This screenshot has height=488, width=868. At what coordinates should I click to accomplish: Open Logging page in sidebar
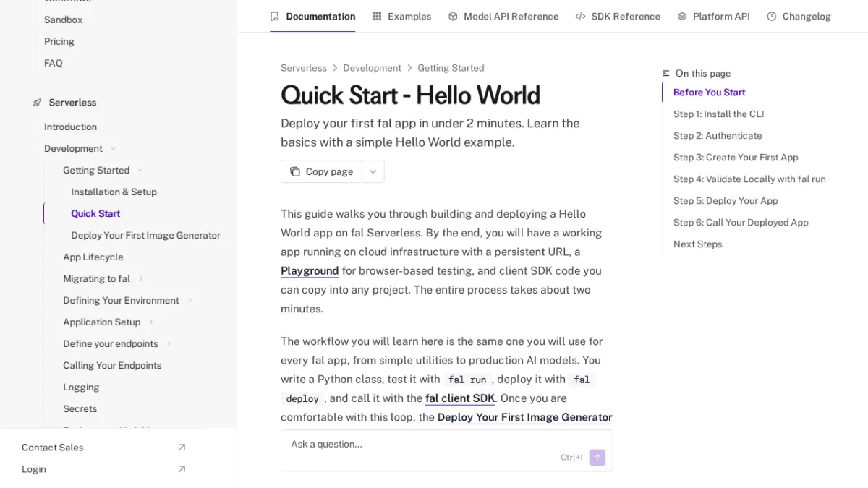pyautogui.click(x=81, y=387)
